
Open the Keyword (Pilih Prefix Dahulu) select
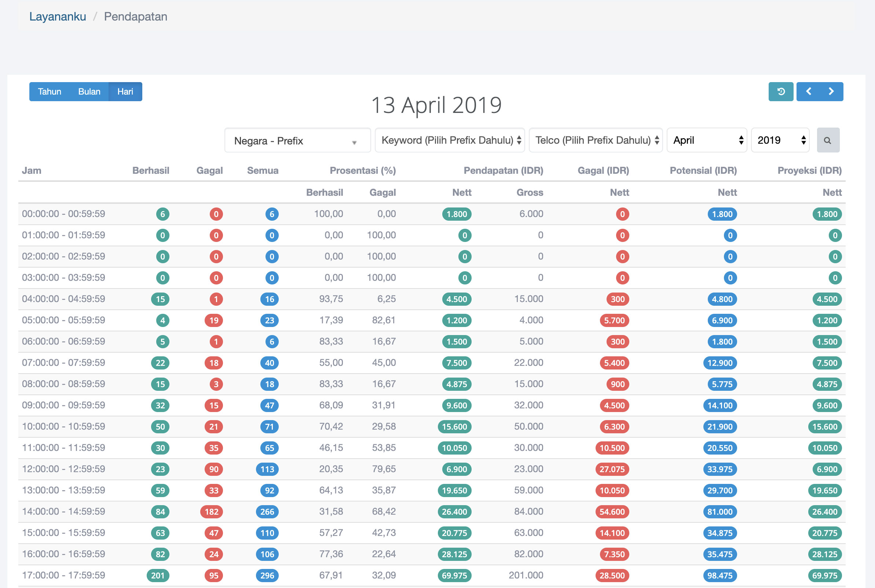(449, 140)
